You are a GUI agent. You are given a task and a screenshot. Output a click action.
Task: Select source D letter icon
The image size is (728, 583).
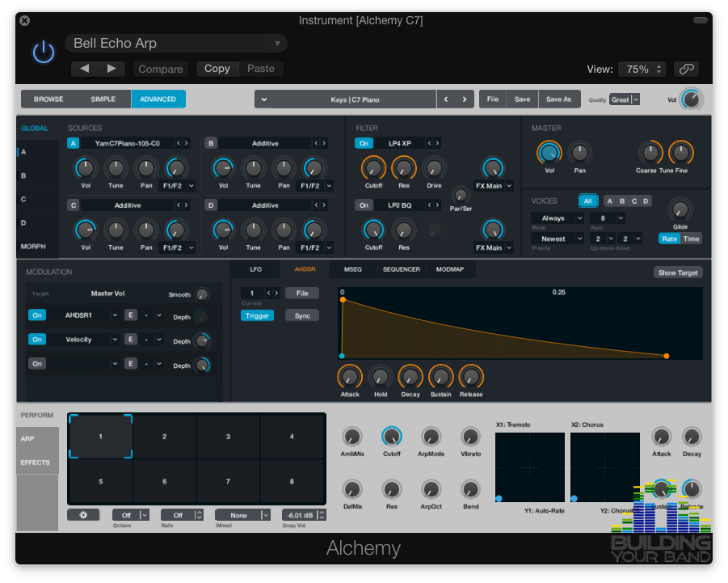[x=211, y=205]
